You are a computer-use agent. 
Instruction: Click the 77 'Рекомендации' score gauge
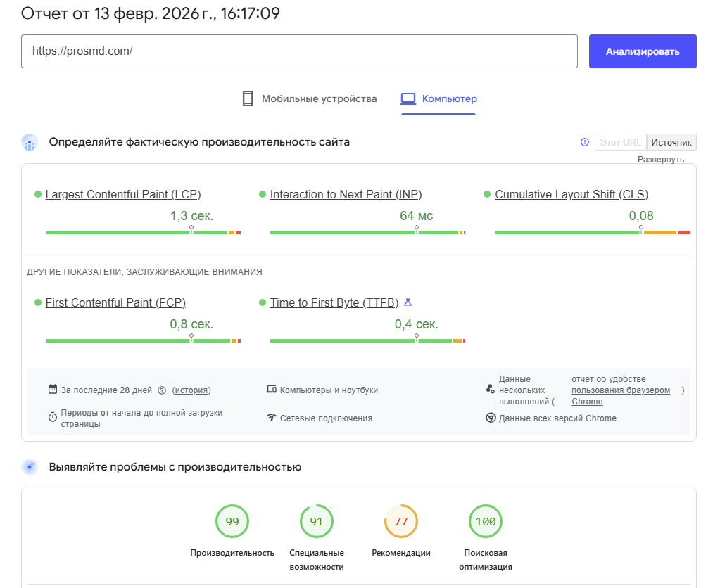click(401, 521)
